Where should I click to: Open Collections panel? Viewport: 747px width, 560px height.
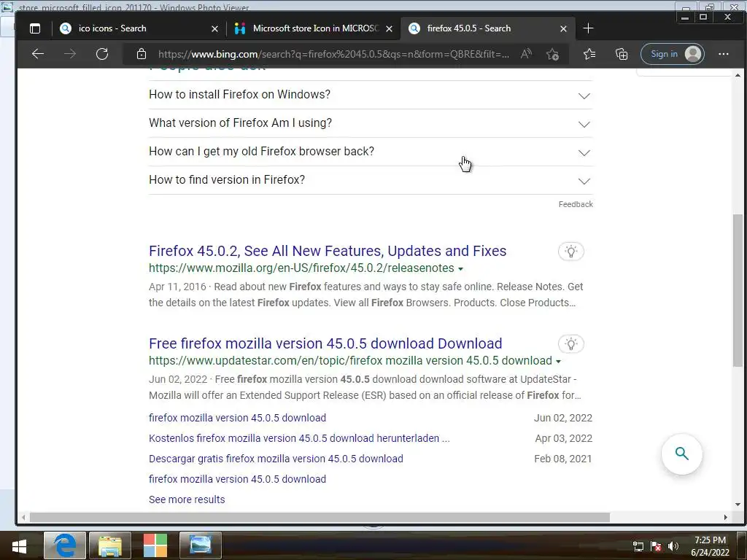click(x=622, y=54)
